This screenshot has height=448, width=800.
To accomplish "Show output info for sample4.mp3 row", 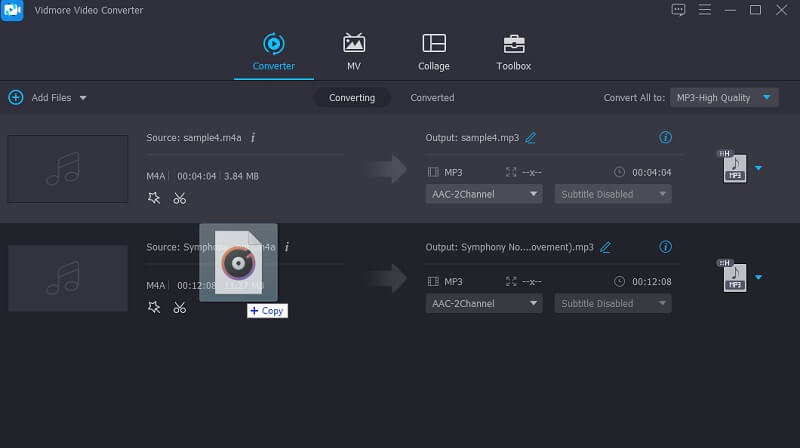I will pyautogui.click(x=666, y=137).
